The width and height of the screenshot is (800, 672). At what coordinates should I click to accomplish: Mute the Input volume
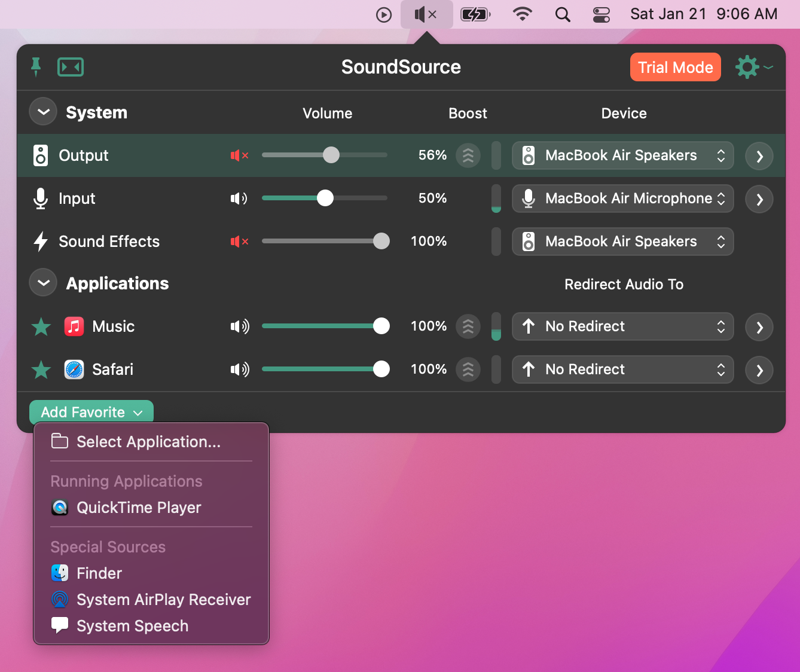pyautogui.click(x=239, y=198)
